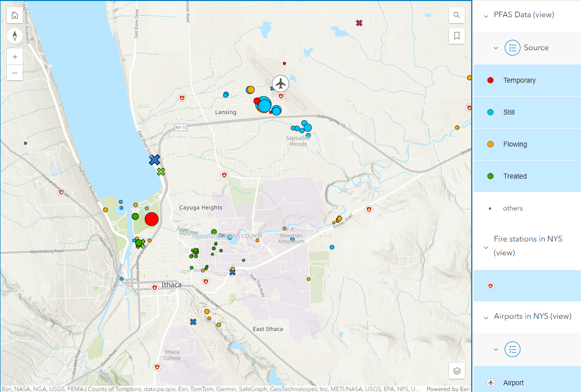Open the layers list in bottom right

456,371
